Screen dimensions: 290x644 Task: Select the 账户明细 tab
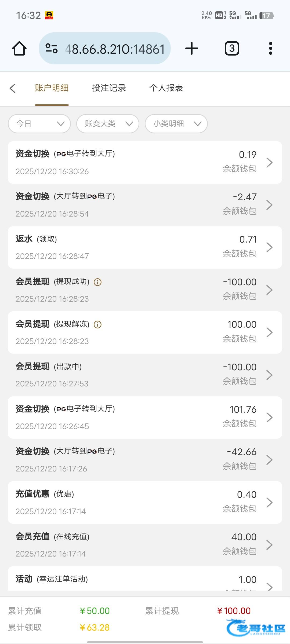[52, 88]
